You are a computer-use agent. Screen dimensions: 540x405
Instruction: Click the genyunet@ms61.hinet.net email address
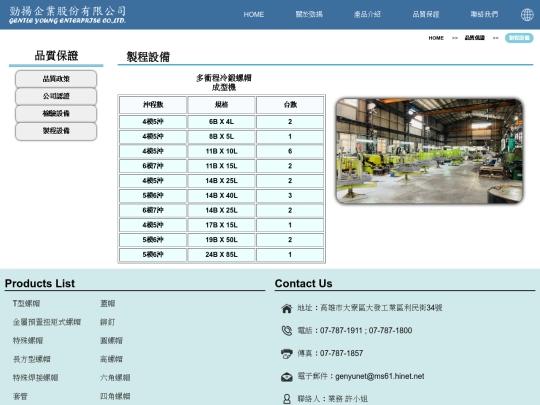point(380,376)
